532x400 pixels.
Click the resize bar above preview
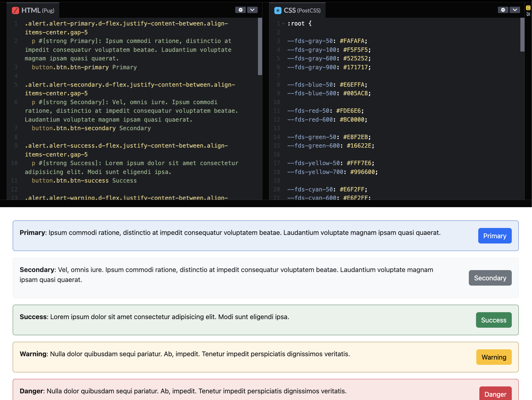[x=266, y=203]
